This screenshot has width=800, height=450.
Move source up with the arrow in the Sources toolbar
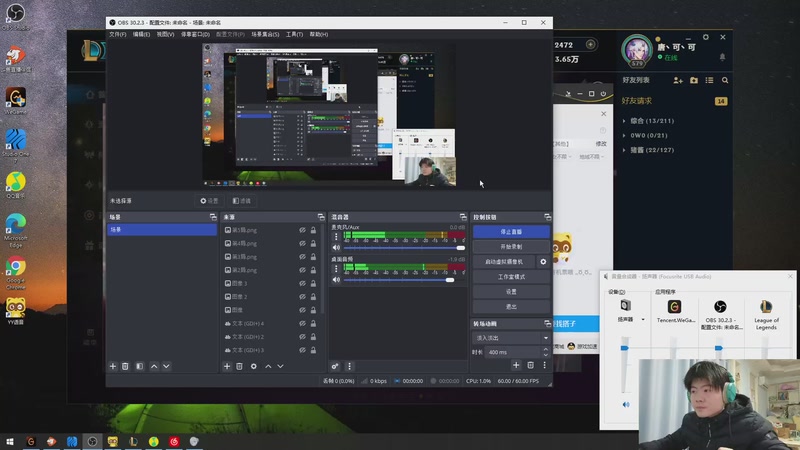(x=268, y=366)
